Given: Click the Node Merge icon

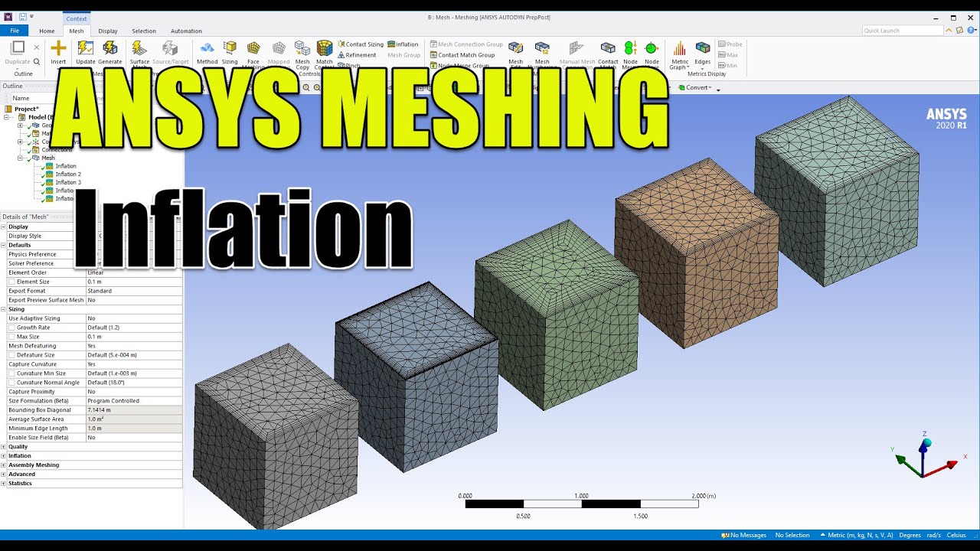Looking at the screenshot, I should pyautogui.click(x=630, y=49).
